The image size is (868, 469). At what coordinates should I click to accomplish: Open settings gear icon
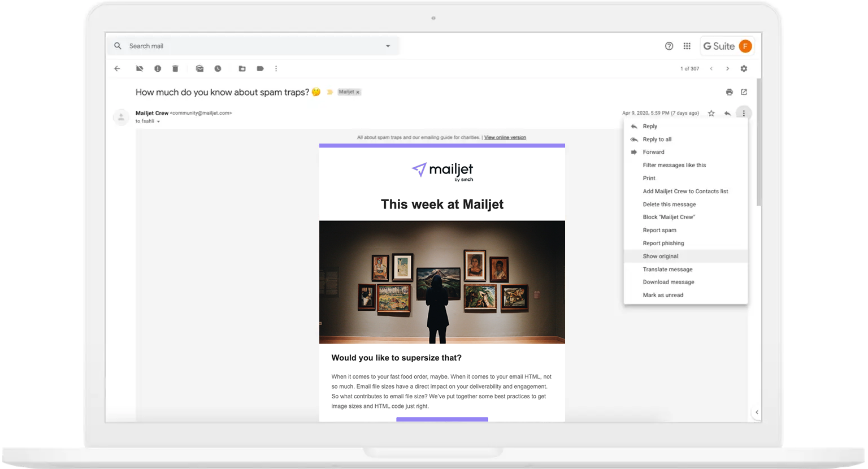coord(744,68)
